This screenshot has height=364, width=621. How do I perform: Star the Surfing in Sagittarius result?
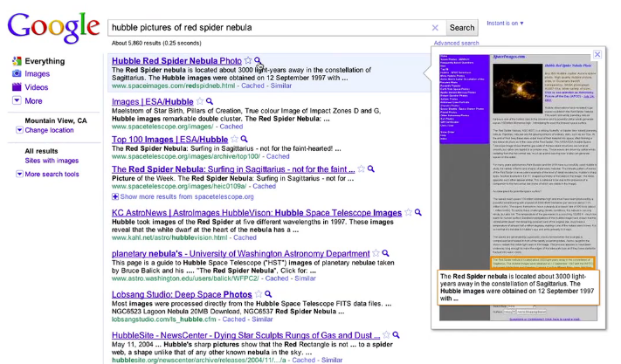coord(362,169)
